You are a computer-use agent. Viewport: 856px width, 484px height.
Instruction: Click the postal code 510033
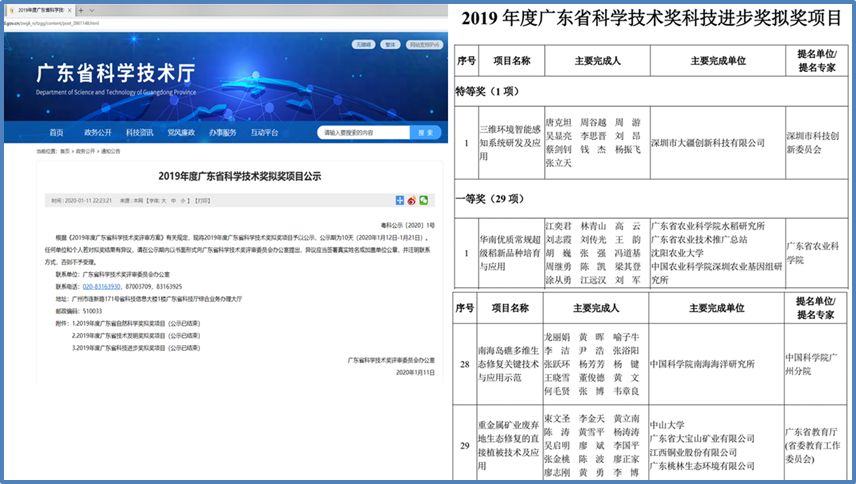[x=92, y=311]
